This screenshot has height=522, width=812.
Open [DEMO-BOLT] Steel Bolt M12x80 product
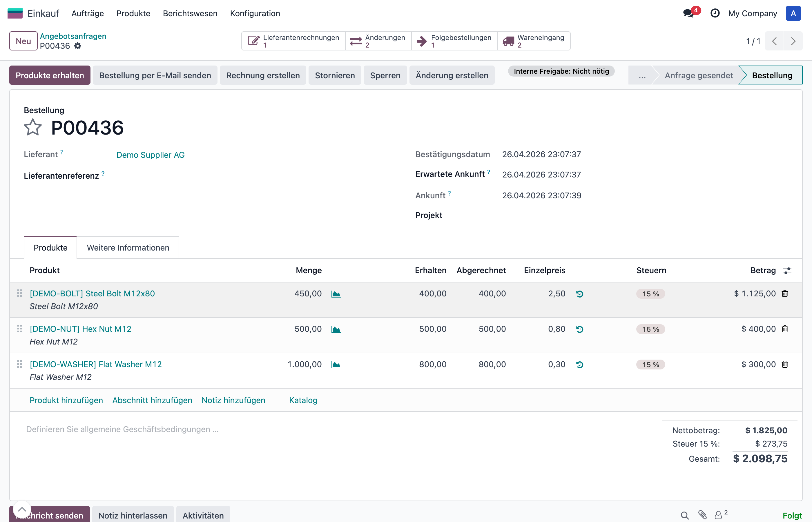point(92,293)
